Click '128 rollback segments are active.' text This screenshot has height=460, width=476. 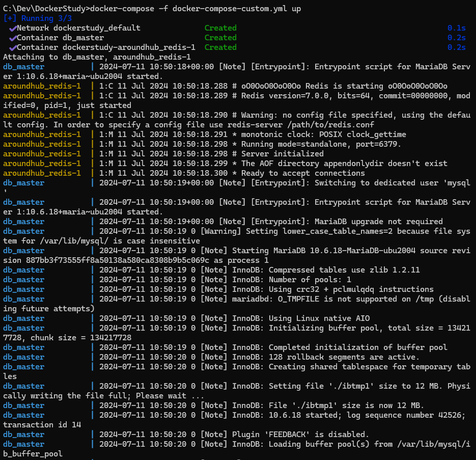344,357
